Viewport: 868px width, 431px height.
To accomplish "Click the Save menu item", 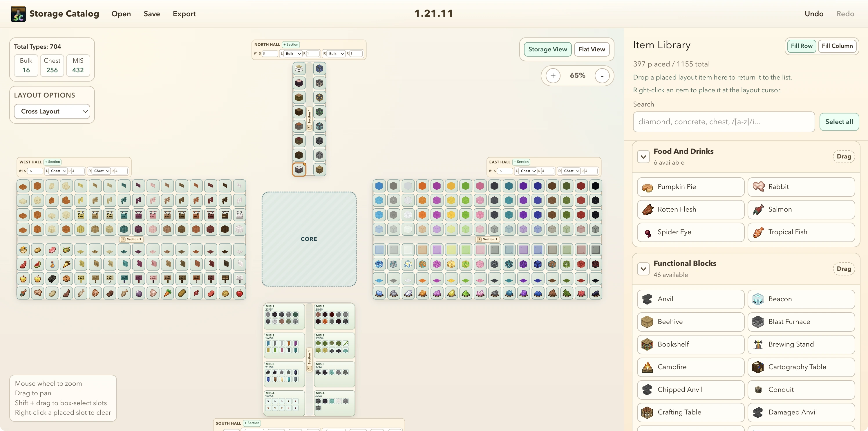I will point(152,14).
